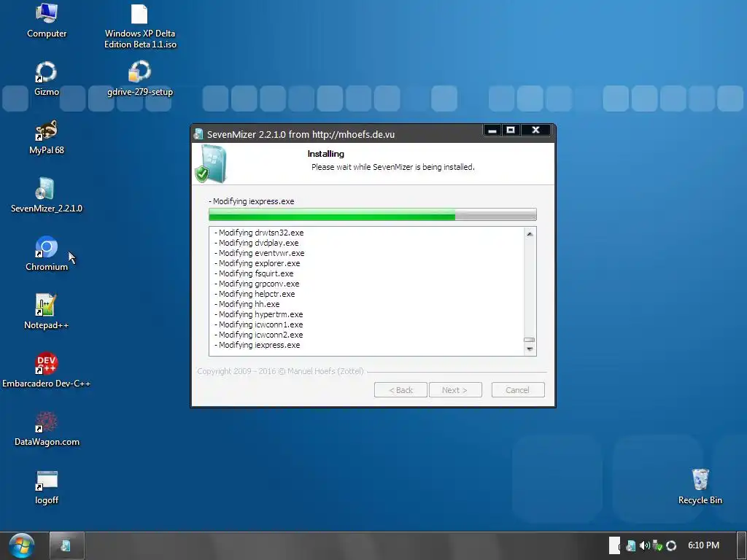Select the 'Modifying eventvwr.exe' log line

pyautogui.click(x=259, y=253)
